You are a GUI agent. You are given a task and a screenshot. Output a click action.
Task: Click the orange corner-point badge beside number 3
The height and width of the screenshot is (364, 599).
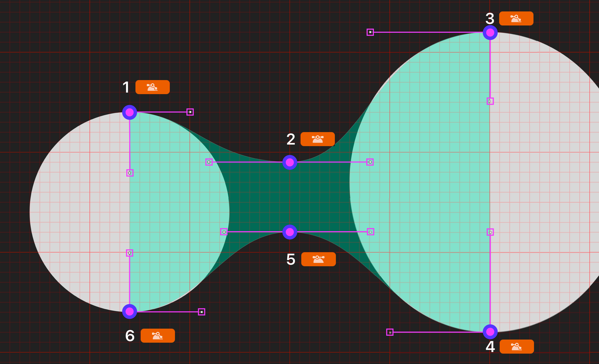point(516,18)
